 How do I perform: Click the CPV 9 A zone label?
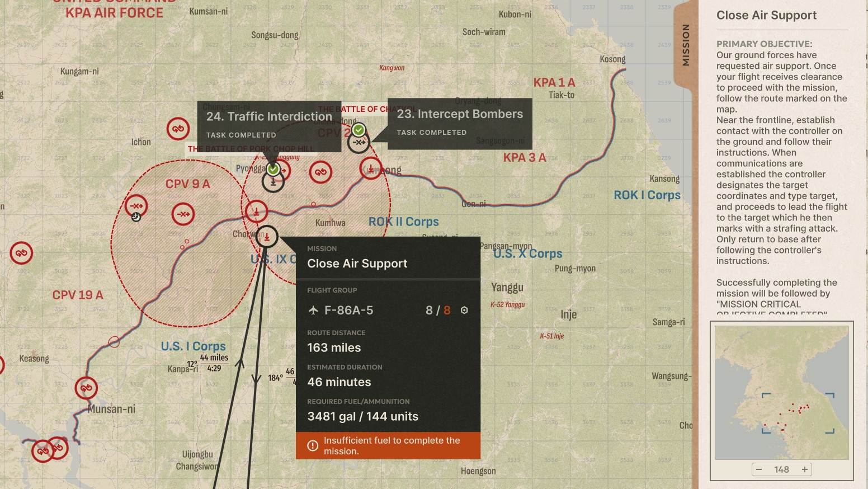[188, 184]
